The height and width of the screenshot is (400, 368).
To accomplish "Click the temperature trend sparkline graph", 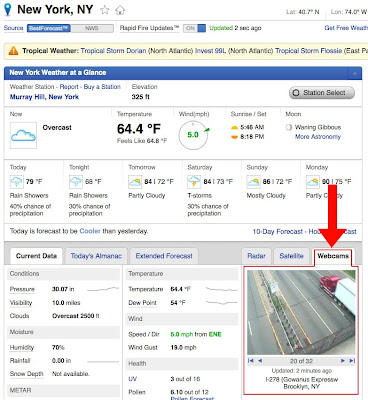I will [221, 289].
